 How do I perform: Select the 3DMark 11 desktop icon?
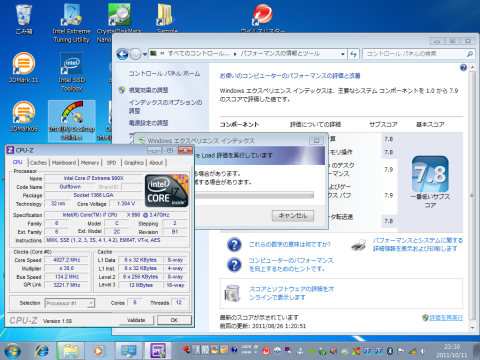click(x=23, y=68)
